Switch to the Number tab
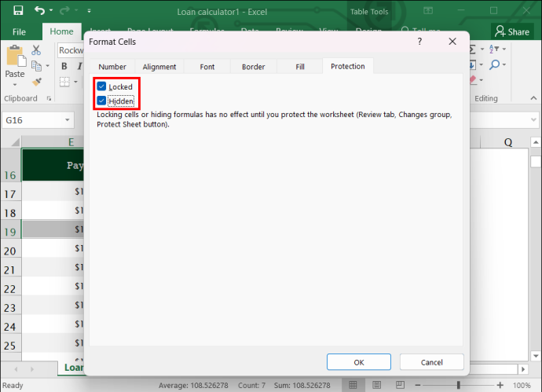Screen dimensions: 542x392 point(112,67)
